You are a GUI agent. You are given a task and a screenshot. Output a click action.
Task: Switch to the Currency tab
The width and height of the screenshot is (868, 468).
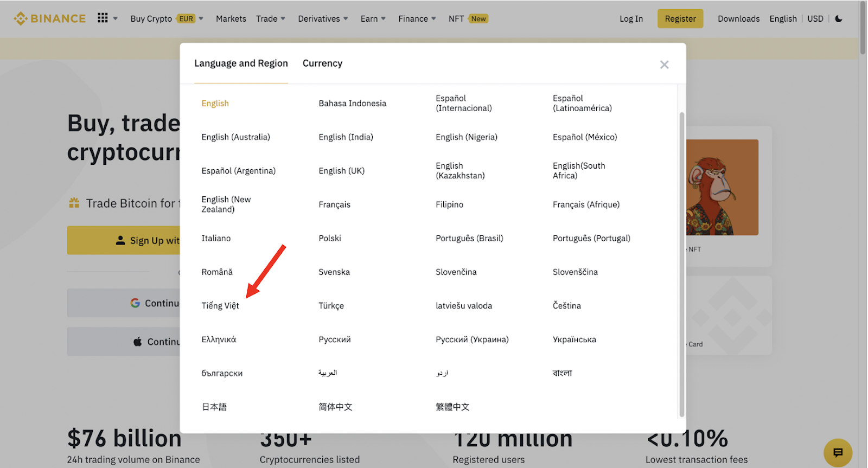coord(322,63)
